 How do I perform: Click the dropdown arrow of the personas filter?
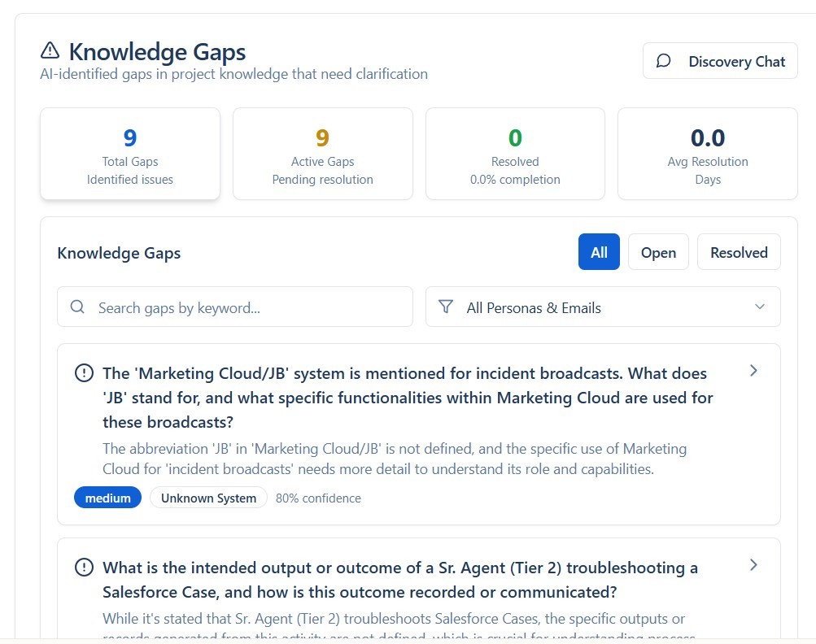759,307
